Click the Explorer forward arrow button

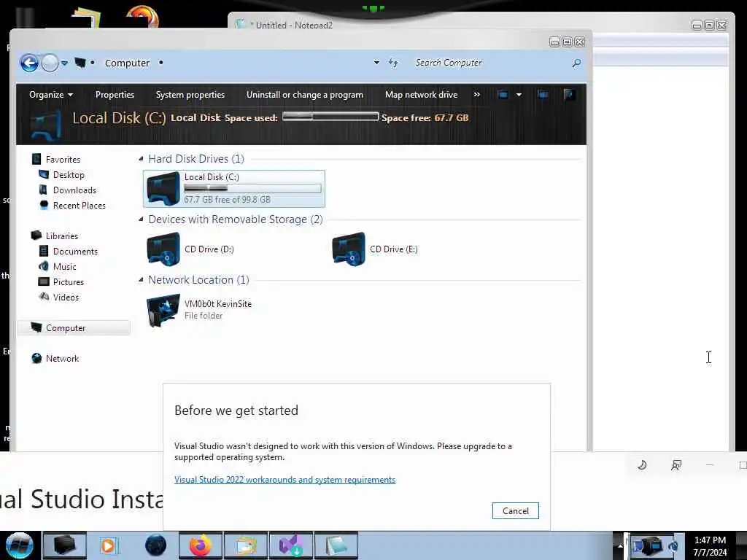click(x=50, y=63)
